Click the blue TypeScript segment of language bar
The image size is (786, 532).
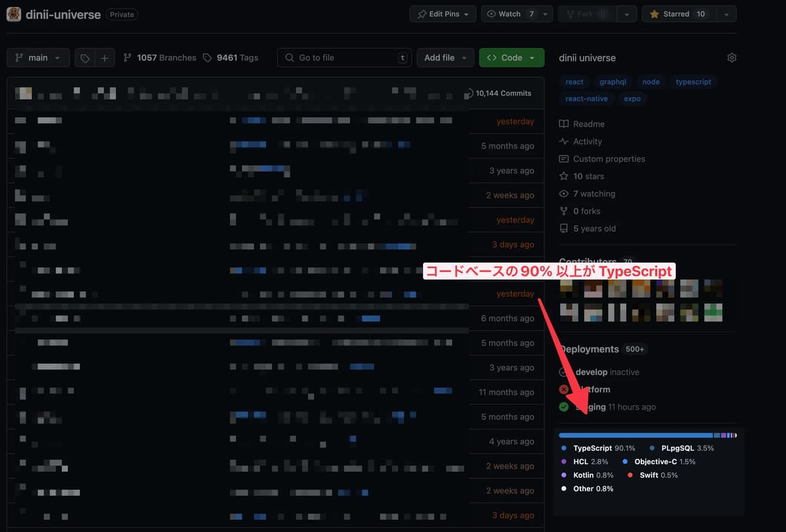click(x=635, y=435)
